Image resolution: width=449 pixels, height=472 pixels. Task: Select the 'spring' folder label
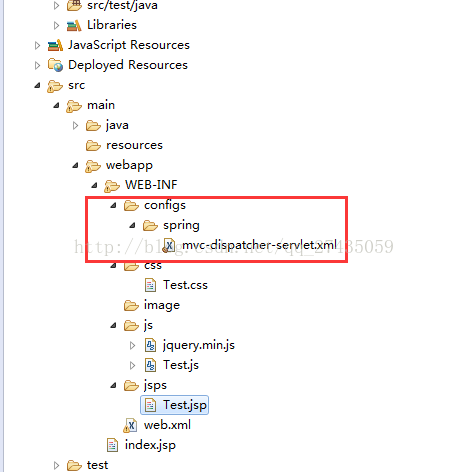tap(181, 226)
